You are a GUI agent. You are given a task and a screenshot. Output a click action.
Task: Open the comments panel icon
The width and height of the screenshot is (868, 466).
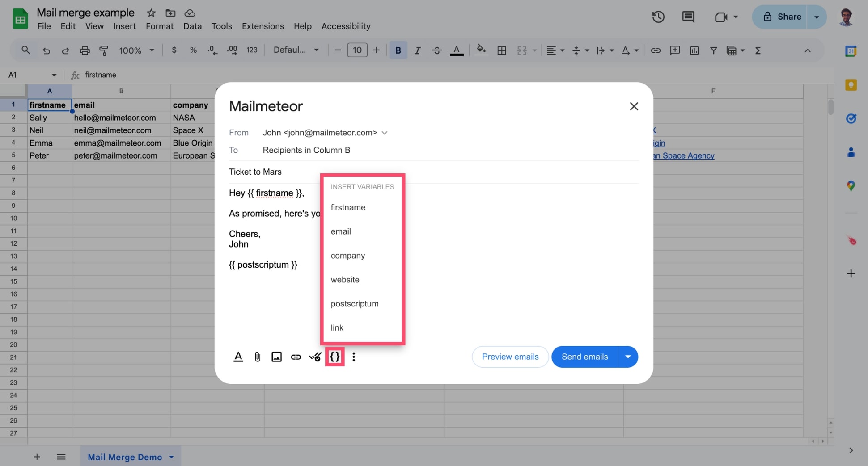[x=688, y=17]
